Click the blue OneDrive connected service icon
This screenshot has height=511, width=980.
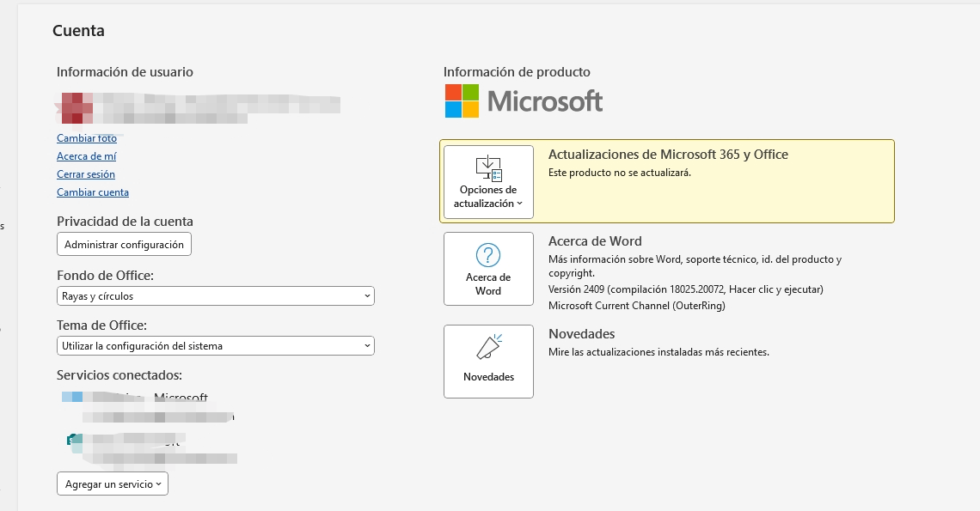(72, 397)
